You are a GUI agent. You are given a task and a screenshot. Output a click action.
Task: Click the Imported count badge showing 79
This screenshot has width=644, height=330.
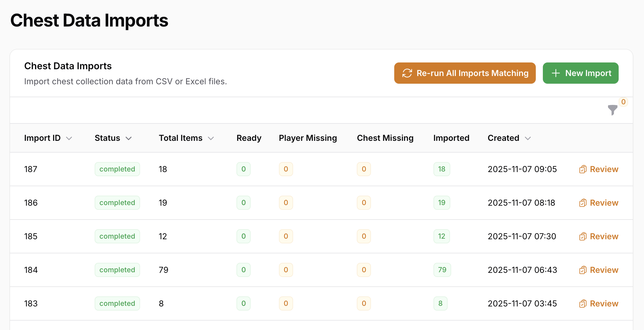(442, 270)
